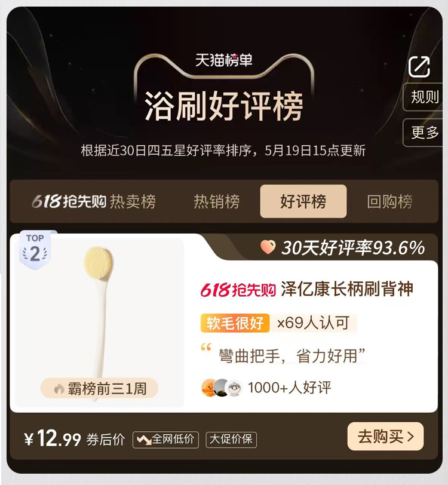
Task: Tap the share icon at top right
Action: pos(419,66)
